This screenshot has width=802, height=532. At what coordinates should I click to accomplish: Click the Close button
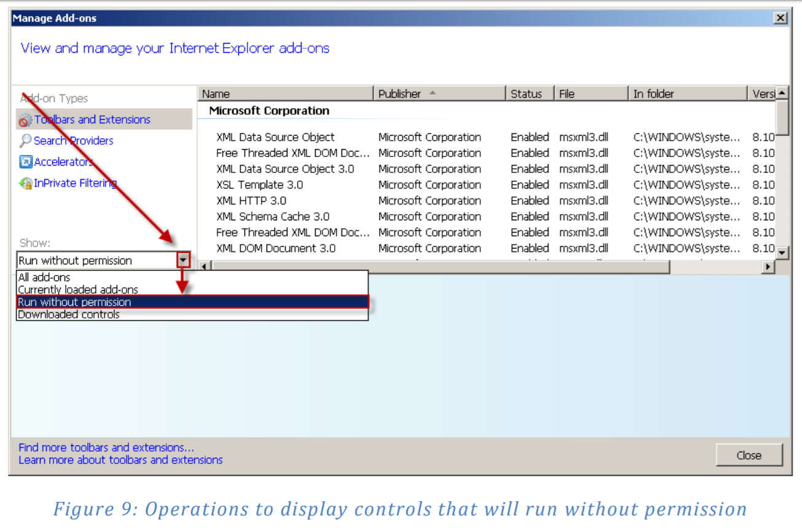click(749, 455)
